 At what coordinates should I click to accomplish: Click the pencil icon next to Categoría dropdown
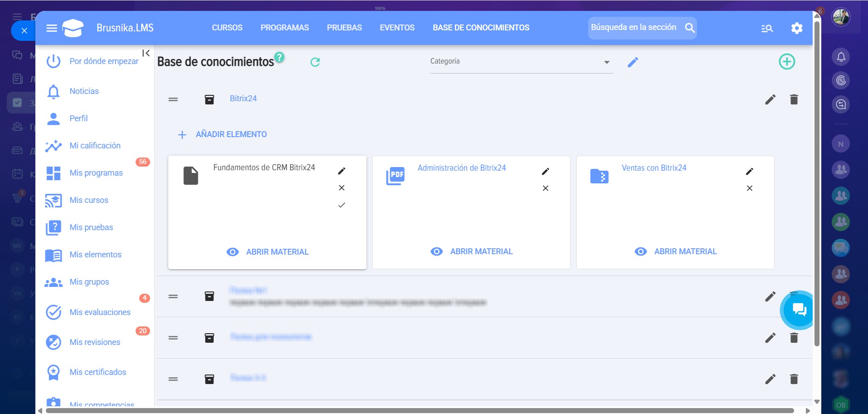pyautogui.click(x=633, y=62)
